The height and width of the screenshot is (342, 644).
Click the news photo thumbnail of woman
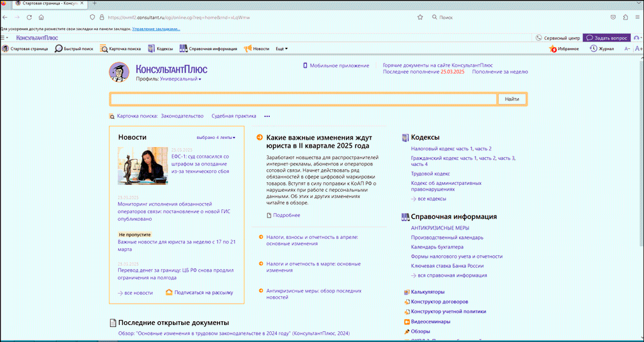pos(143,166)
